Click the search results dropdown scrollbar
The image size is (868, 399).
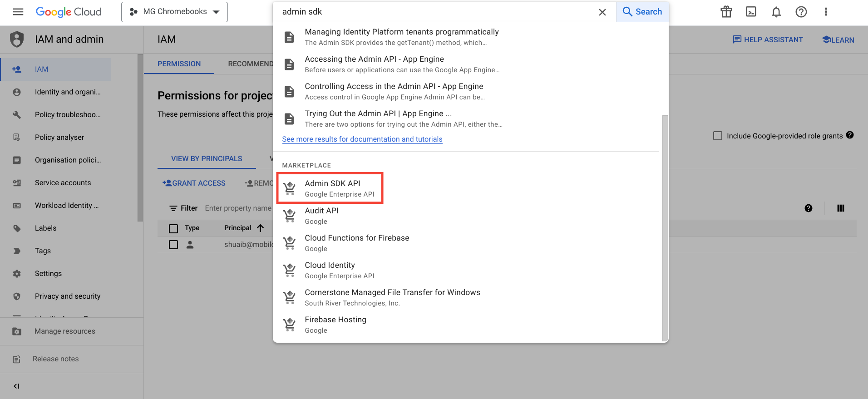point(665,228)
